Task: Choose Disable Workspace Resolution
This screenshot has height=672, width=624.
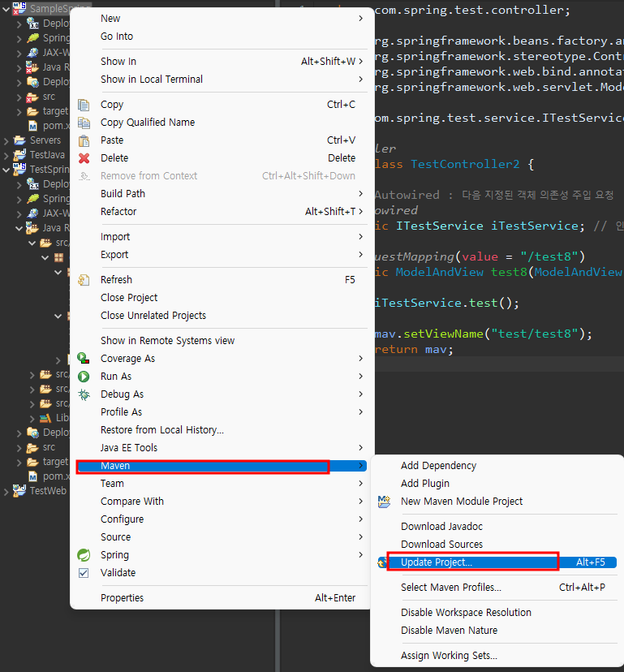Action: [497, 613]
